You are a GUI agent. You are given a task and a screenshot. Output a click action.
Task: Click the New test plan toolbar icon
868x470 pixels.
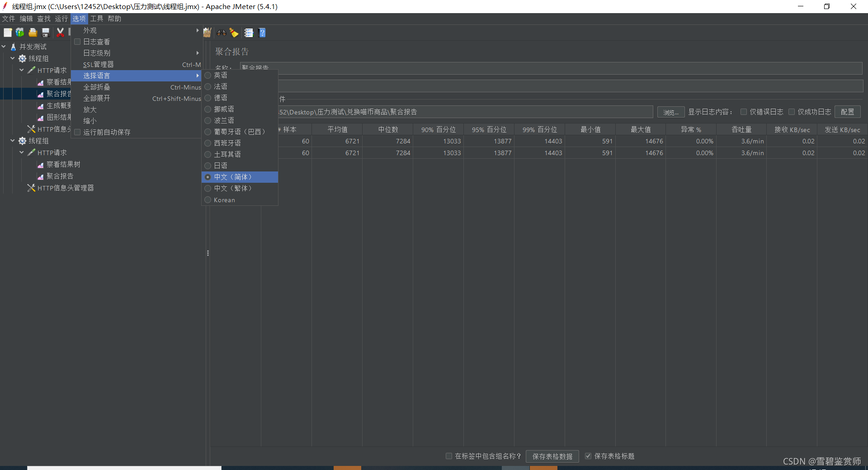click(8, 33)
